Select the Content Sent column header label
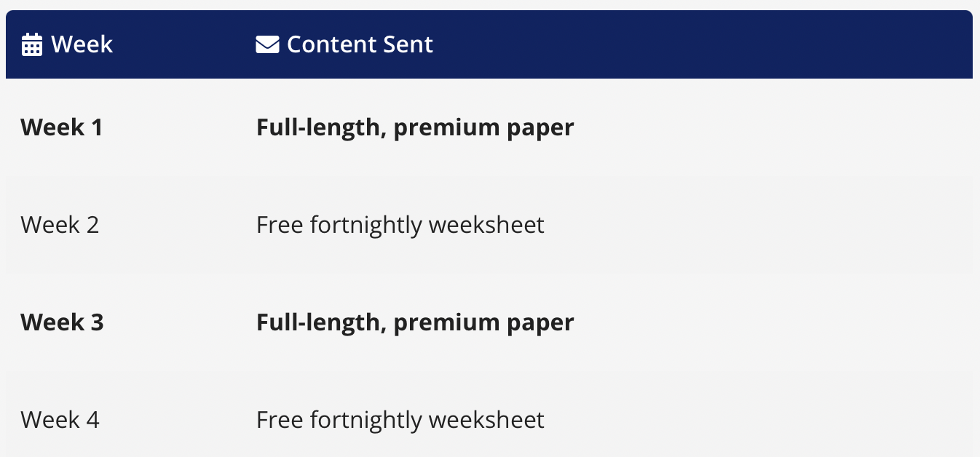Image resolution: width=980 pixels, height=457 pixels. [x=360, y=44]
